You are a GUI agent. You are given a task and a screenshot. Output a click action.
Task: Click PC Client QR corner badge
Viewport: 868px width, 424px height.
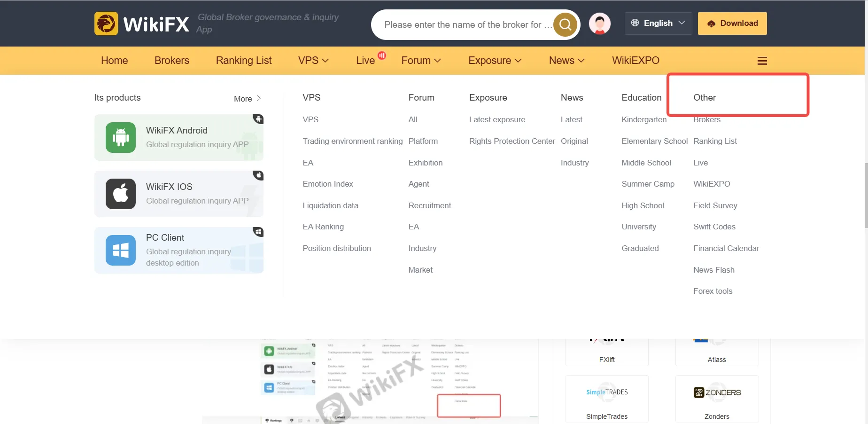click(258, 232)
